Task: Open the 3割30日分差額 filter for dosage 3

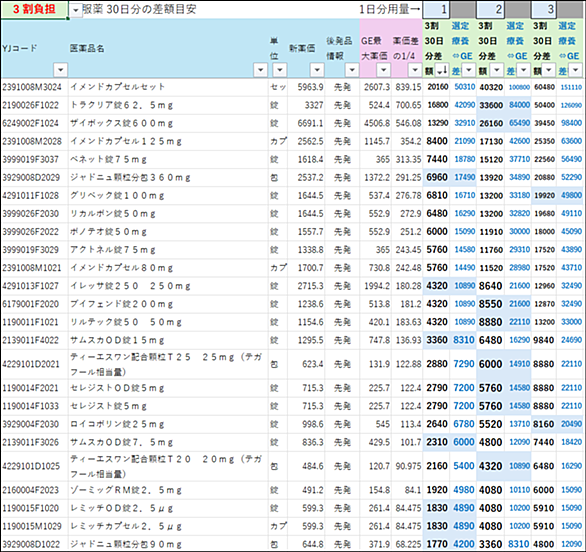Action: pyautogui.click(x=549, y=70)
